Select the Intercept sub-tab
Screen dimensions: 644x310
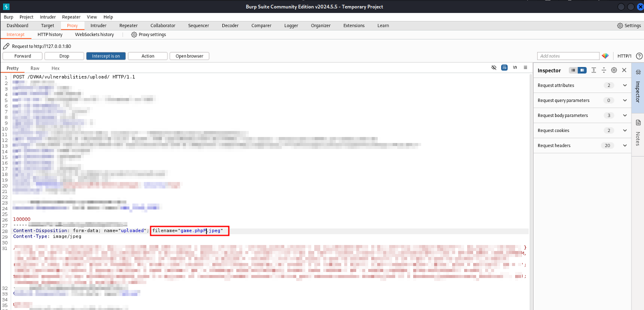[15, 34]
